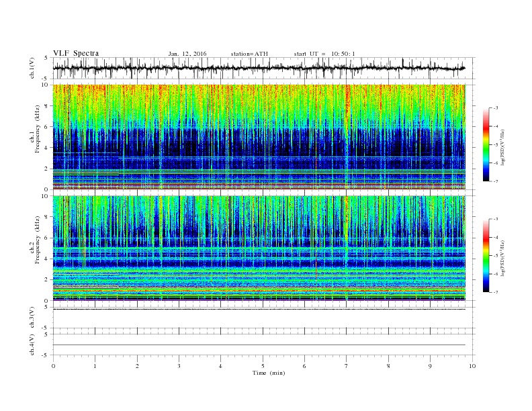Click the "-7" label on ch.1 colorbar
Screen dimensions: 532x411
click(x=496, y=181)
